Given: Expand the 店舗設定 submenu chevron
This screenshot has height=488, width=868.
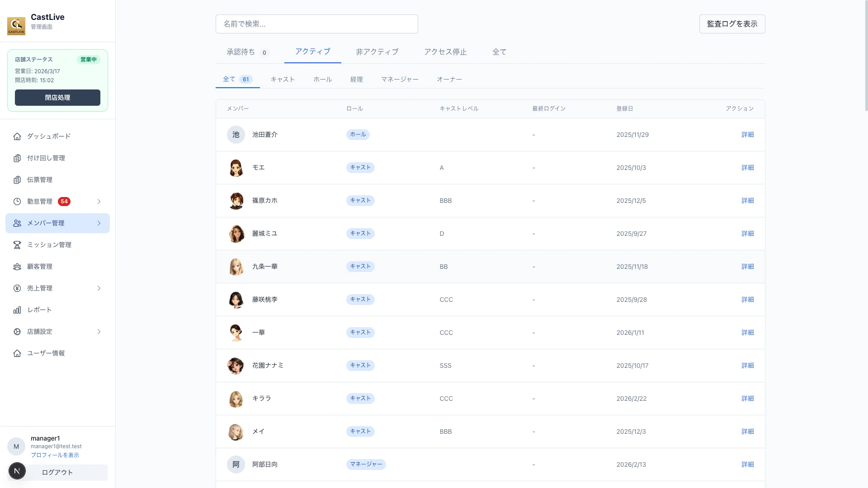Looking at the screenshot, I should point(99,331).
